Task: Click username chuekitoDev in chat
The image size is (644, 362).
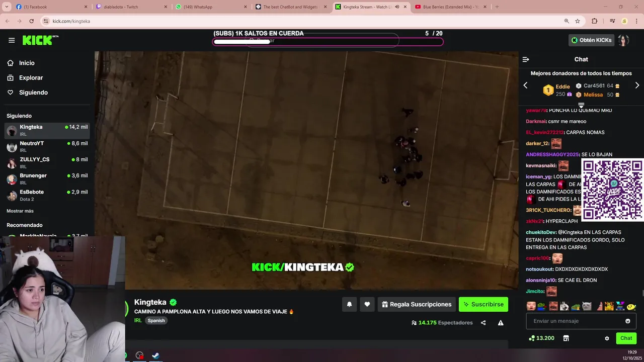Action: 541,232
